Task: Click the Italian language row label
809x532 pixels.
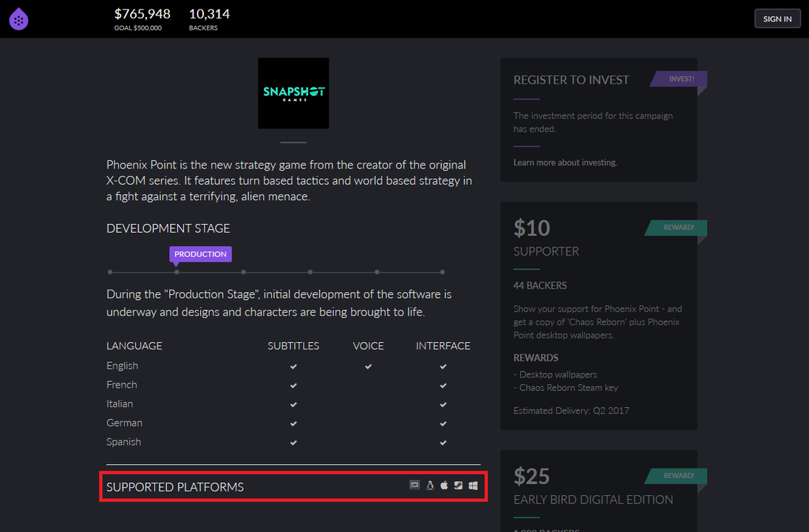Action: point(120,403)
